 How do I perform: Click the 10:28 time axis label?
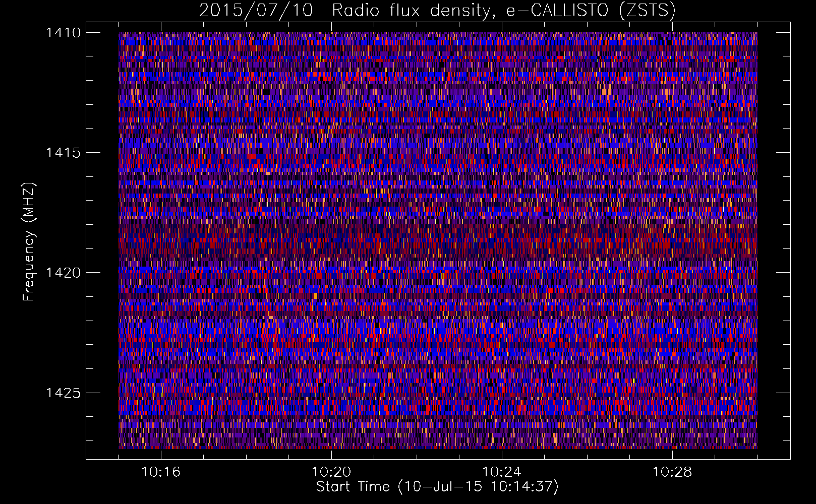click(672, 472)
